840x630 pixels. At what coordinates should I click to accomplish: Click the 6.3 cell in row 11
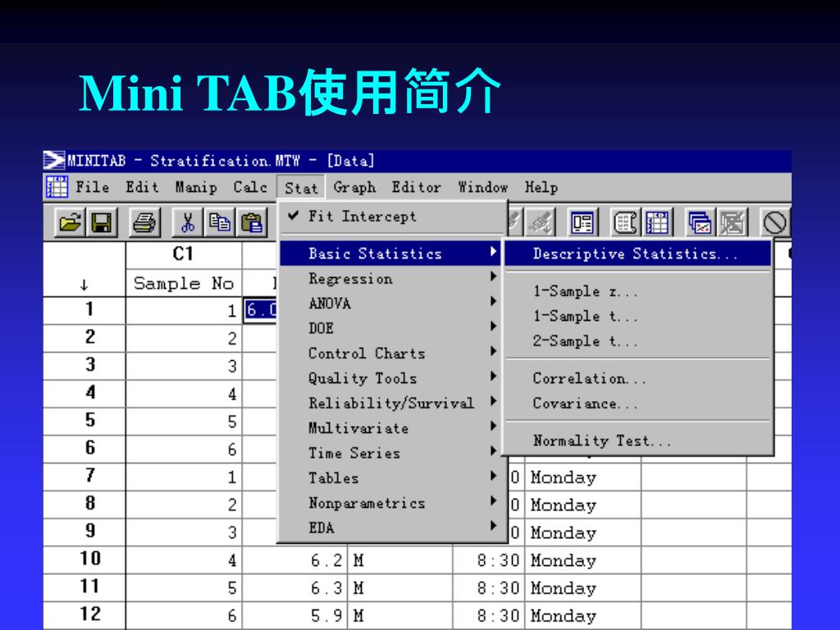(x=295, y=588)
